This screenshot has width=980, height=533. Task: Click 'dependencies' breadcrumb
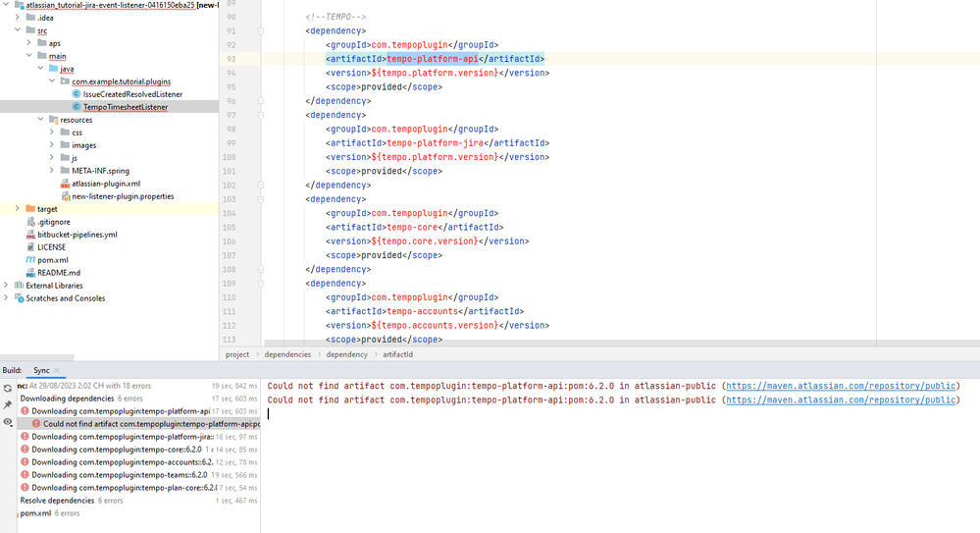(x=287, y=354)
